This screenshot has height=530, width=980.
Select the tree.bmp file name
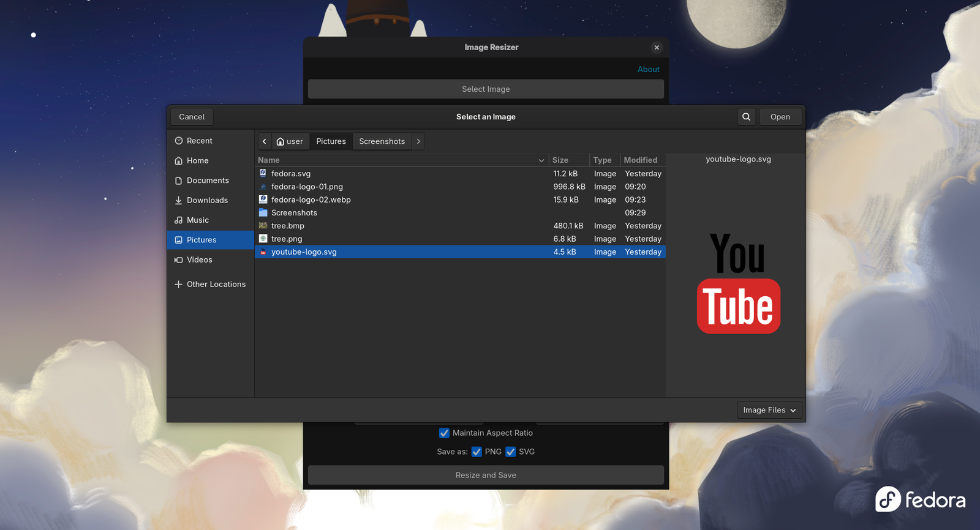pyautogui.click(x=287, y=226)
